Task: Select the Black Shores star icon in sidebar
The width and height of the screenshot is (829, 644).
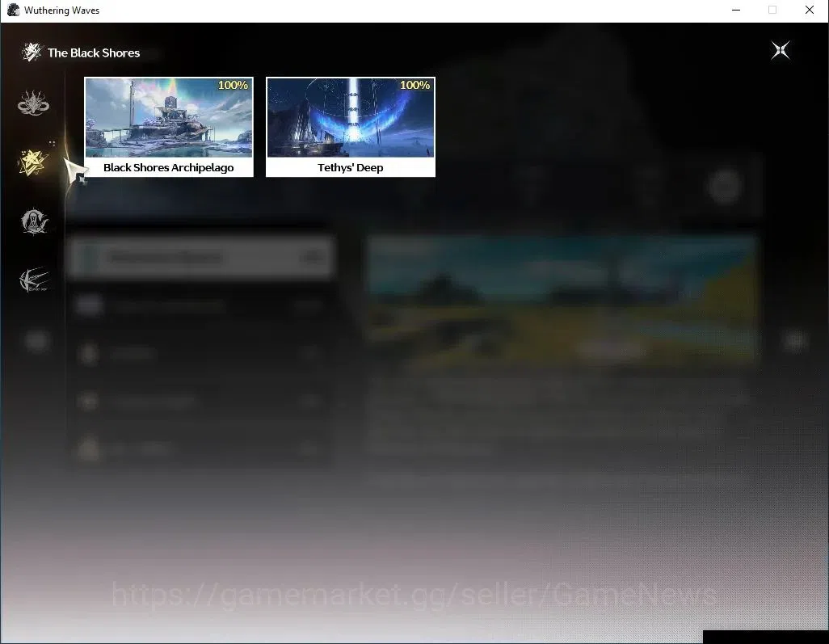Action: pyautogui.click(x=33, y=162)
